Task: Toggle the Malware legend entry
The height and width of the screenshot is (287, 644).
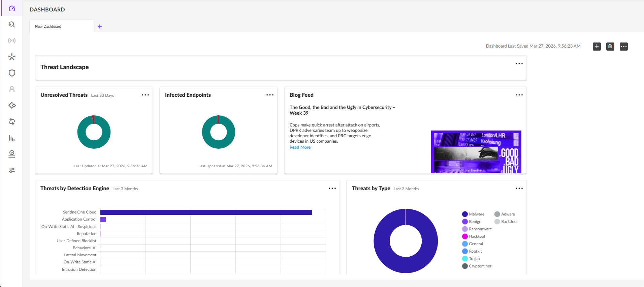Action: tap(476, 214)
